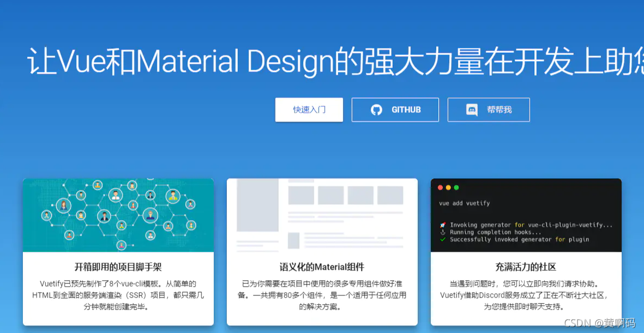Select the 充满活力的社区 card title

[526, 267]
